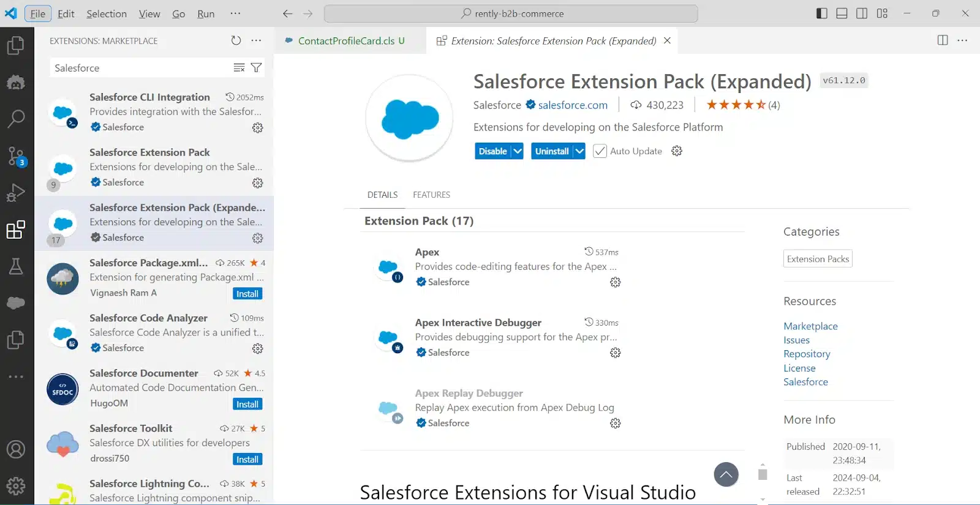Install Salesforce Package.xml extension
This screenshot has width=980, height=505.
click(247, 294)
